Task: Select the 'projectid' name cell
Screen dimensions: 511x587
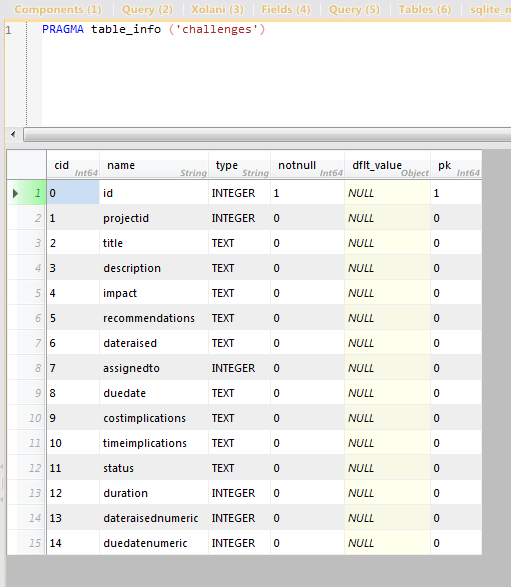Action: coord(154,218)
